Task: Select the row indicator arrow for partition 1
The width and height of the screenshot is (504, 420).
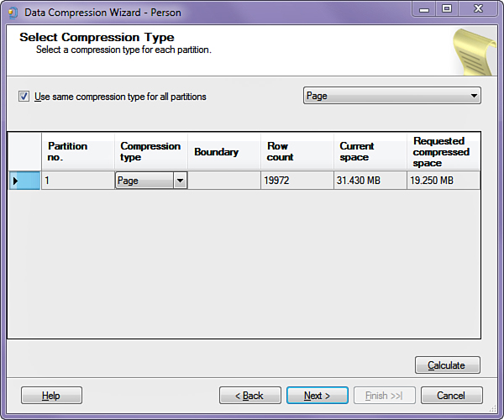Action: coord(24,181)
